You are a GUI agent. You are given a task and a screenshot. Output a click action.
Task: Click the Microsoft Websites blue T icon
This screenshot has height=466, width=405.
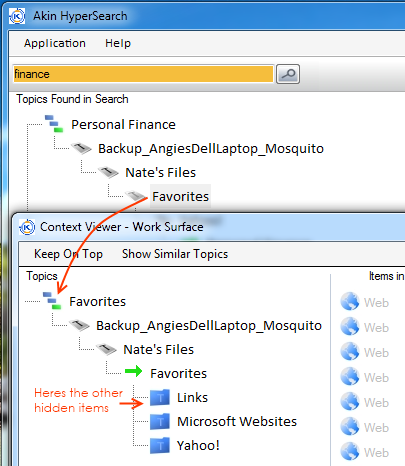[x=160, y=421]
